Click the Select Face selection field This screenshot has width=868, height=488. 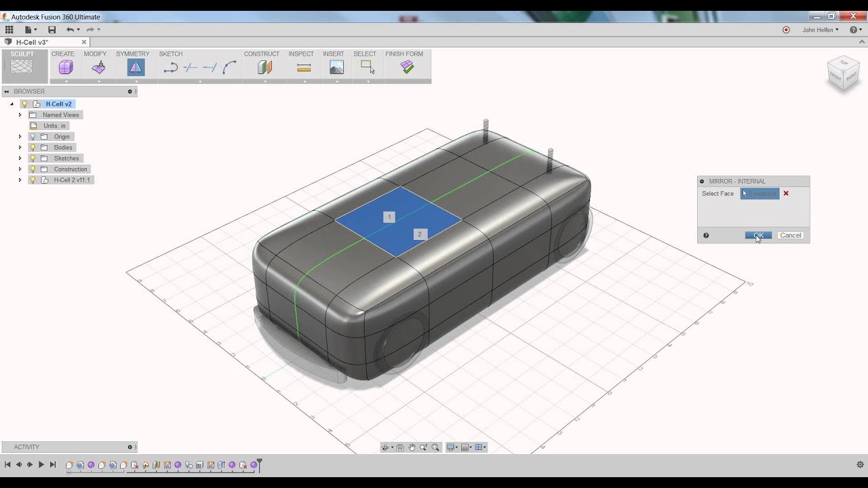pos(760,194)
